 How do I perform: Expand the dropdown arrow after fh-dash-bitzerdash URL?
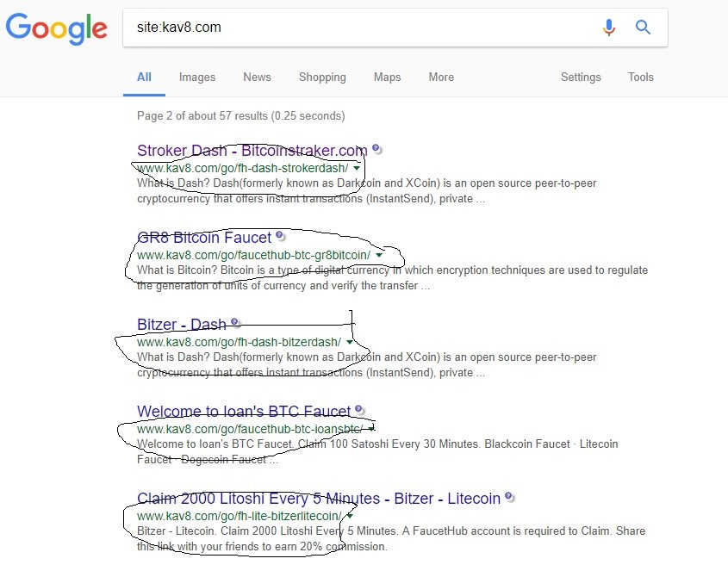349,342
